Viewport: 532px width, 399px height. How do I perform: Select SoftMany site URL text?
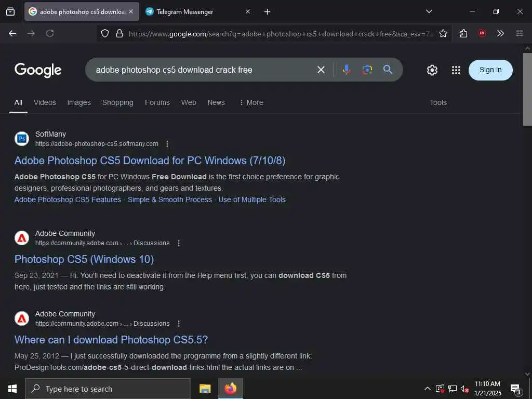click(x=97, y=144)
